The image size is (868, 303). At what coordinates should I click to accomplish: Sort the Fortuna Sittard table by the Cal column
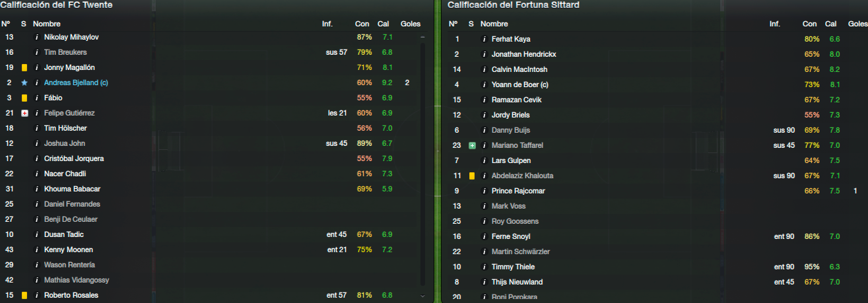click(831, 24)
